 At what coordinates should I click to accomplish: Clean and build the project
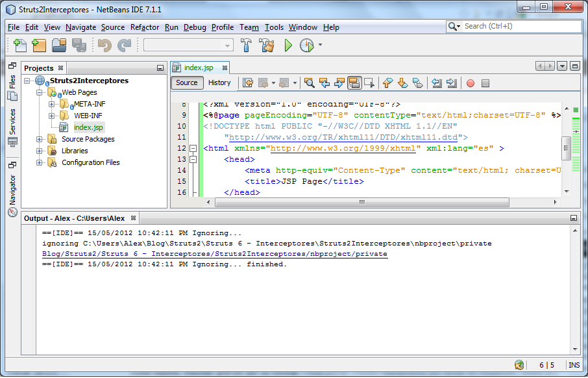pos(267,45)
